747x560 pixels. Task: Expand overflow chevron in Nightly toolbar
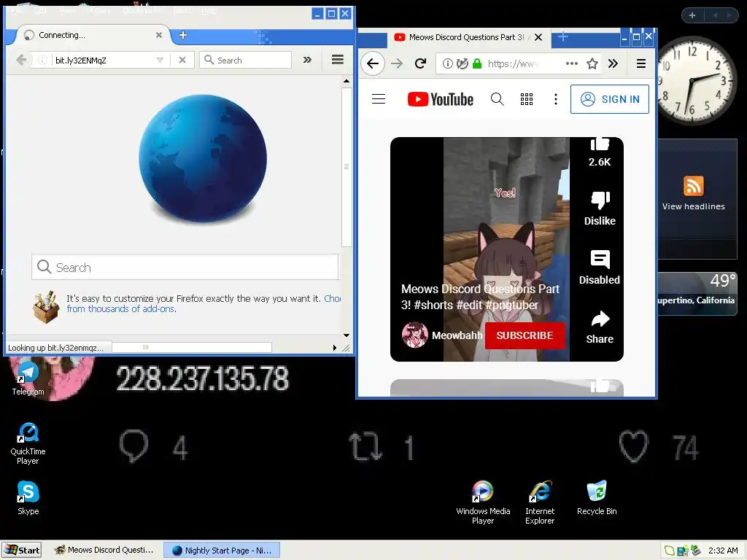pos(307,60)
